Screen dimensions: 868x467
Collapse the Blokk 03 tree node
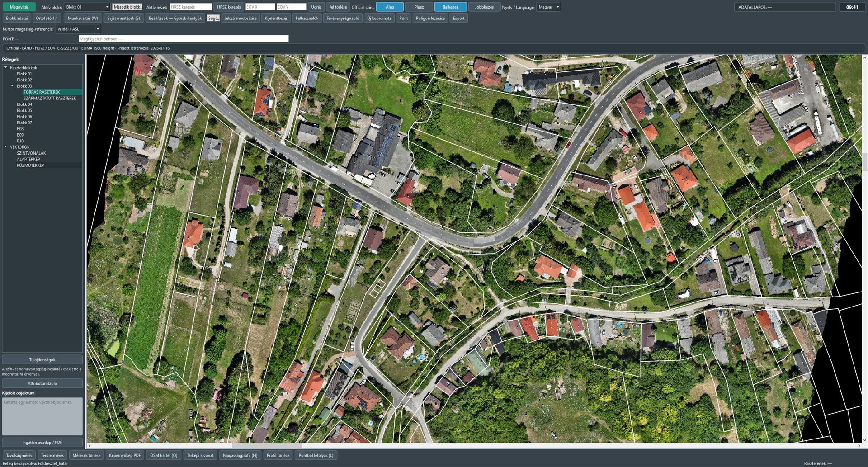coord(13,86)
